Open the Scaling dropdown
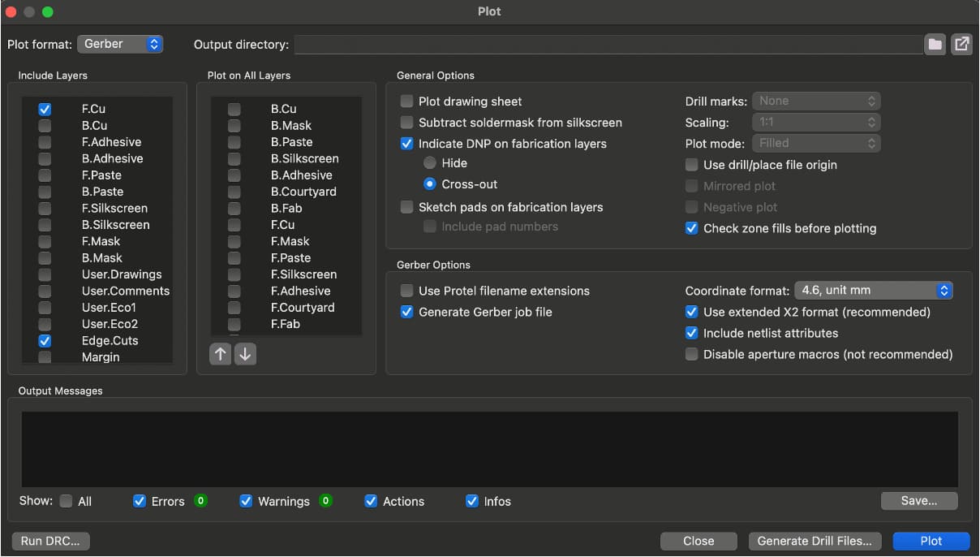980x557 pixels. tap(816, 122)
